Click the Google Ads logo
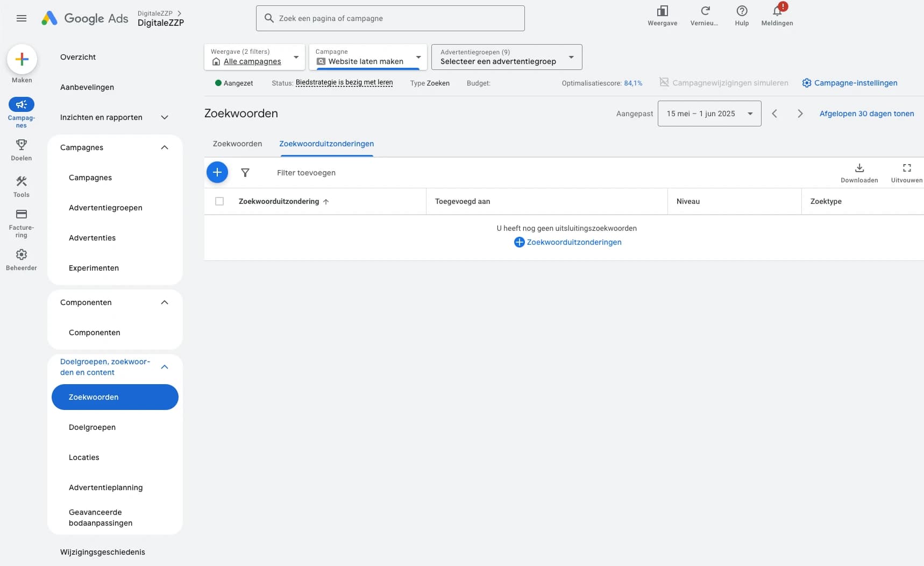 [x=85, y=18]
